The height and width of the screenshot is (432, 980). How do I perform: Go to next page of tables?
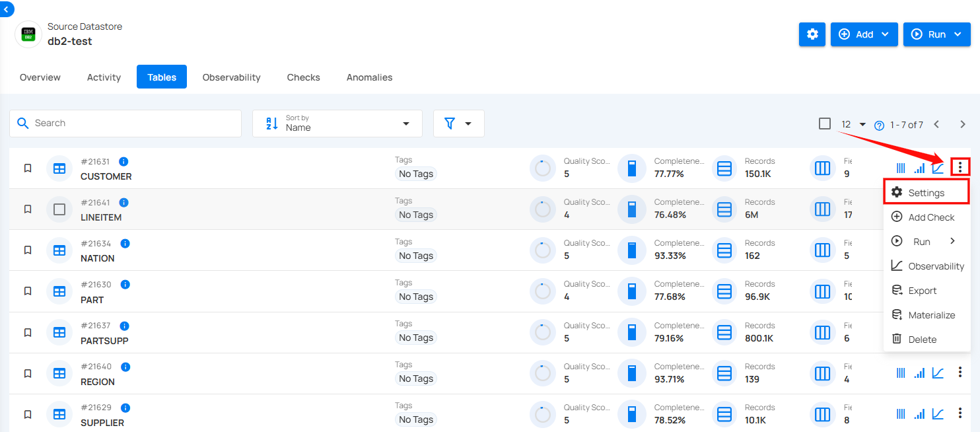(x=962, y=124)
